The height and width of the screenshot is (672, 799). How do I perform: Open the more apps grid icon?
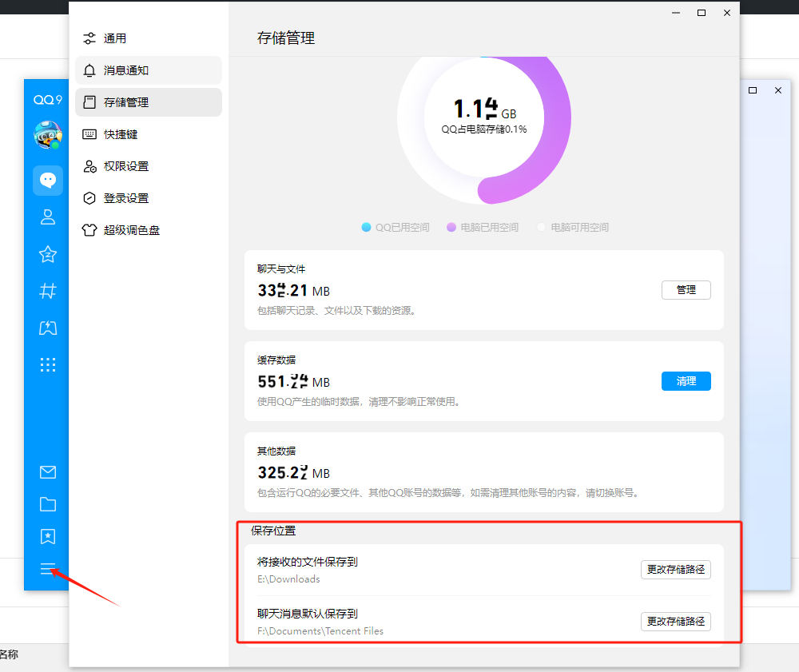pos(48,365)
